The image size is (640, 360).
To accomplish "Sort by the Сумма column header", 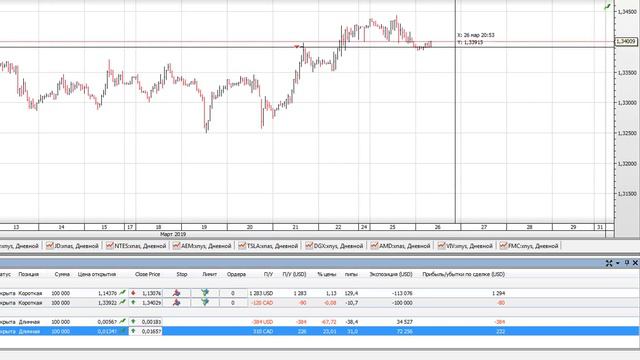I will [62, 274].
